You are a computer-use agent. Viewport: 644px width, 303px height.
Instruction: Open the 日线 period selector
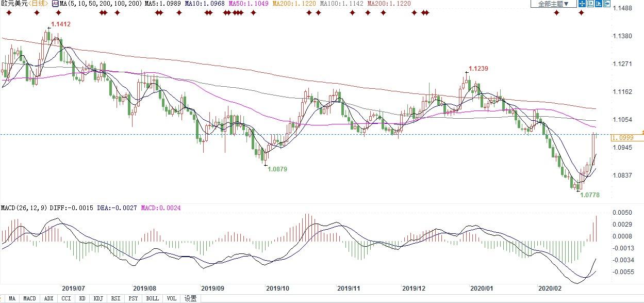click(x=39, y=4)
